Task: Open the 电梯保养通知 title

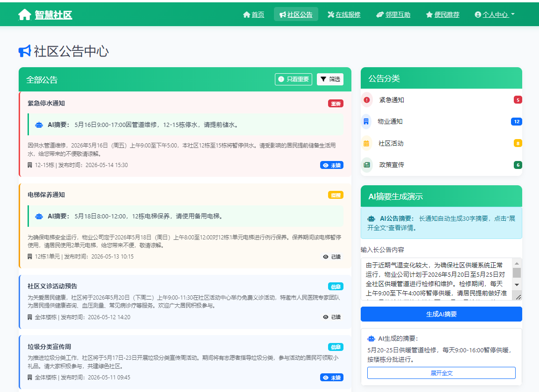Action: click(46, 195)
